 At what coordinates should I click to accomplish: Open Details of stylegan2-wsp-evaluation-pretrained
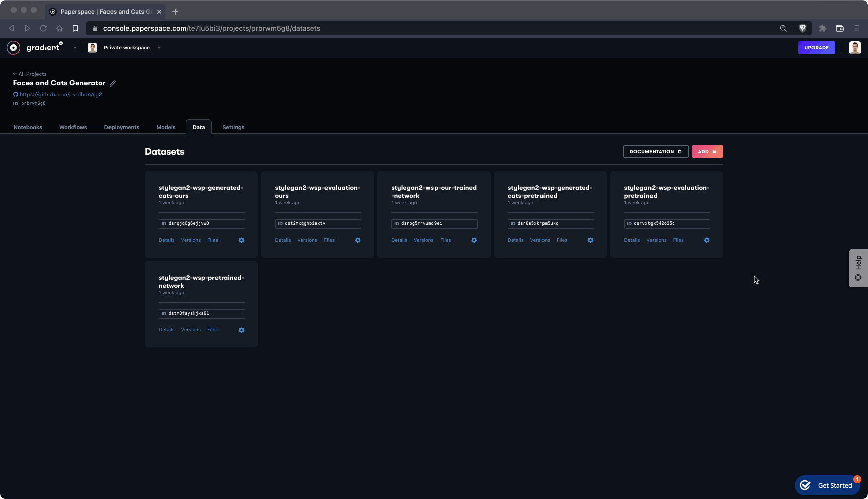[x=632, y=240]
